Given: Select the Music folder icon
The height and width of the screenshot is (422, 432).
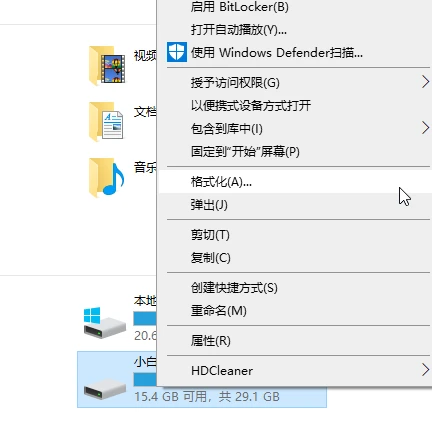Looking at the screenshot, I should [x=107, y=178].
